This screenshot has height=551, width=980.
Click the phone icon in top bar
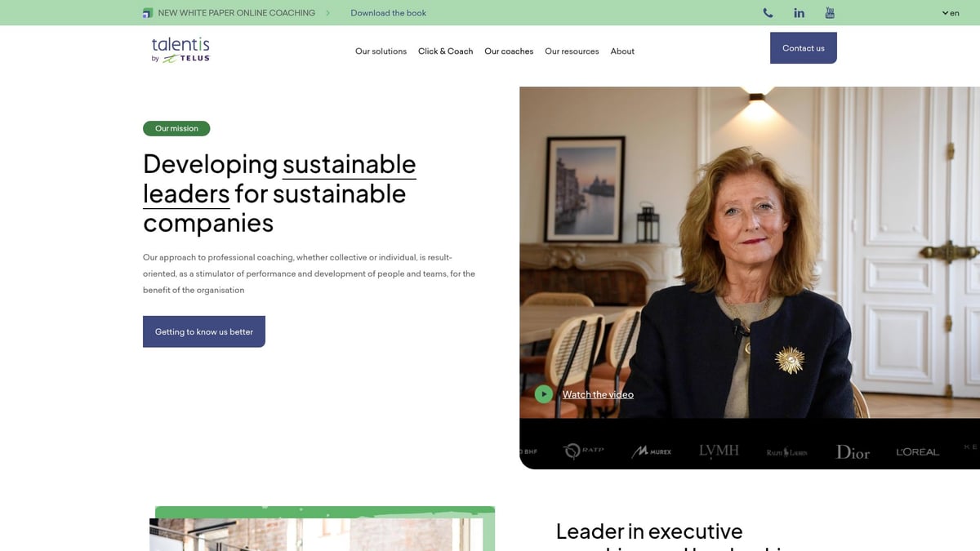(767, 12)
